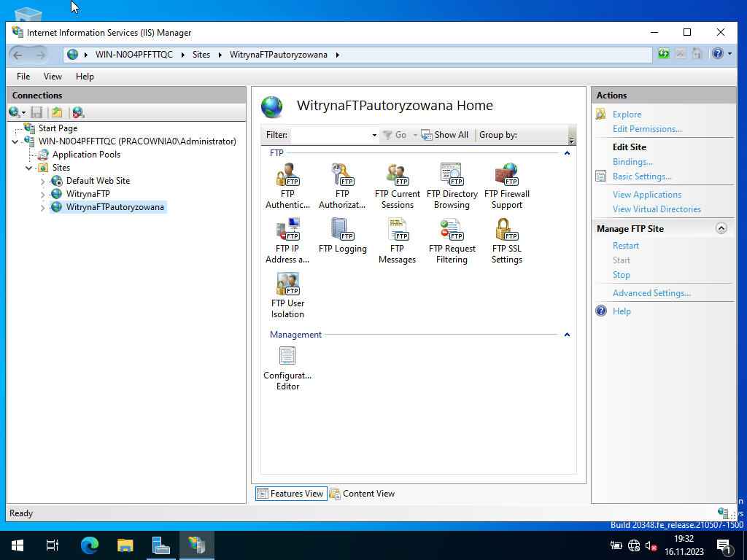Open FTP User Isolation feature

[x=287, y=296]
